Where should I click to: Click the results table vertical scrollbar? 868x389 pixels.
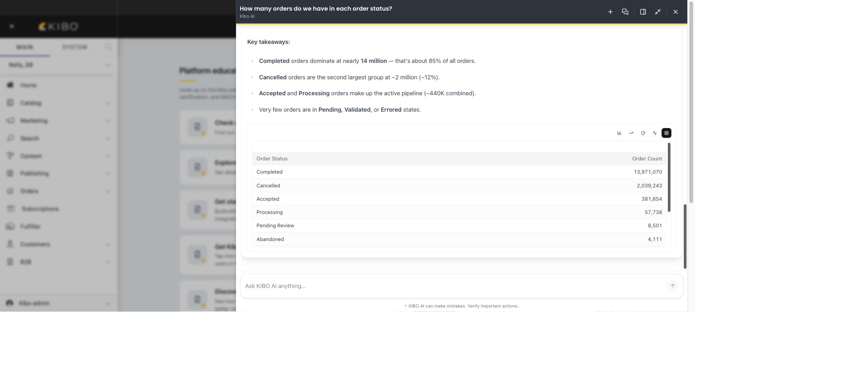(669, 177)
